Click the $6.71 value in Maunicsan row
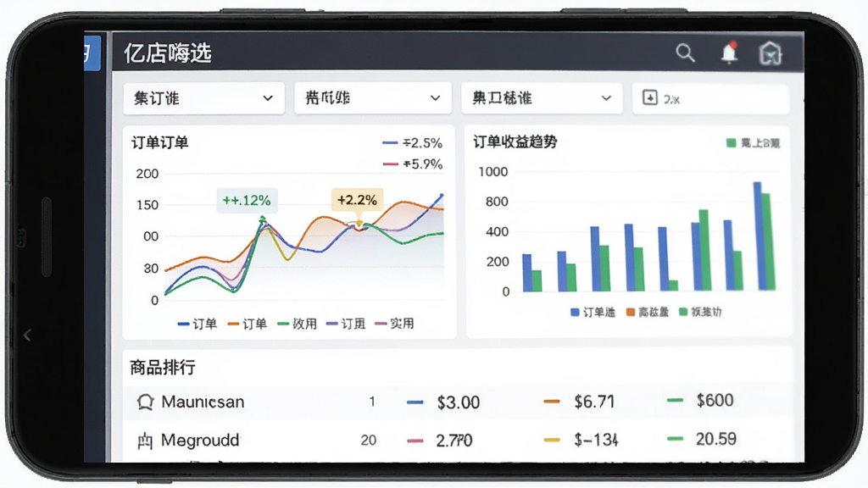 click(x=594, y=402)
